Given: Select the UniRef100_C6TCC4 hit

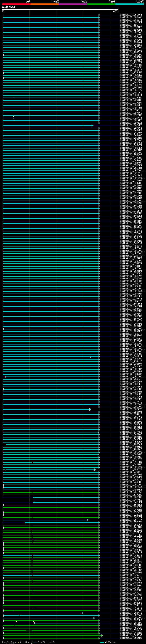Looking at the screenshot, I should [131, 22].
